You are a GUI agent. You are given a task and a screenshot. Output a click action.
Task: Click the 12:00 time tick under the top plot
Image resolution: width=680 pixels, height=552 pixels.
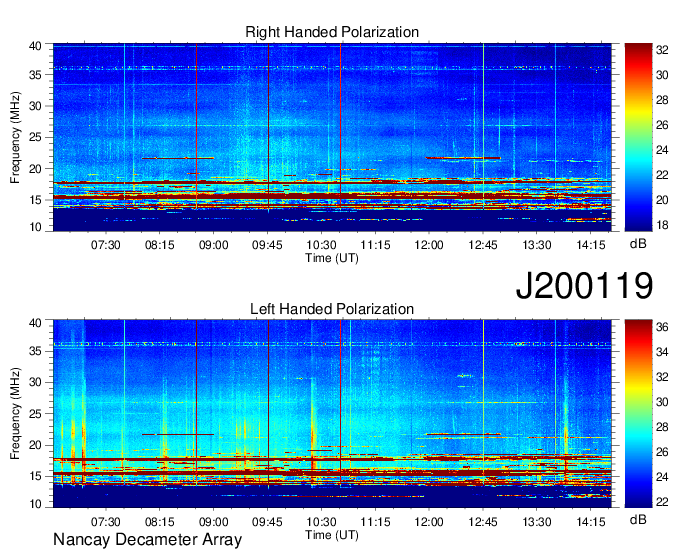429,245
